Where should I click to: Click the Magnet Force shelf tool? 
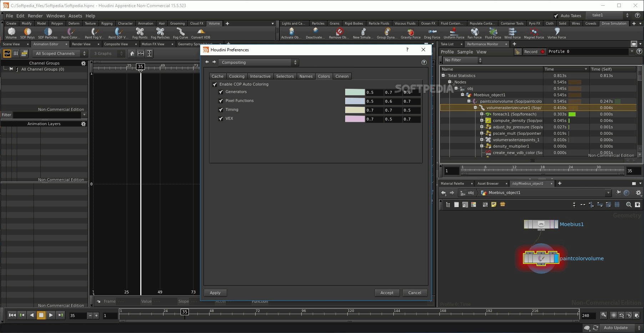point(534,34)
